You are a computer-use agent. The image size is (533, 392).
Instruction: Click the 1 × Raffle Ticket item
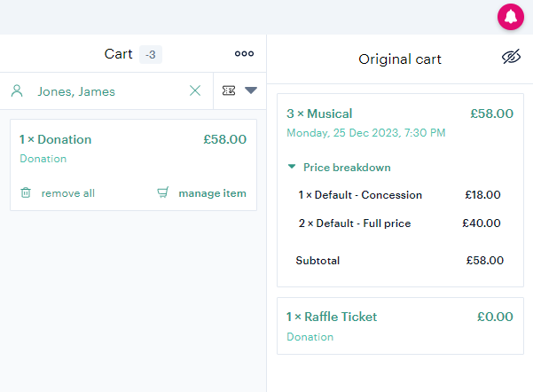coord(332,317)
